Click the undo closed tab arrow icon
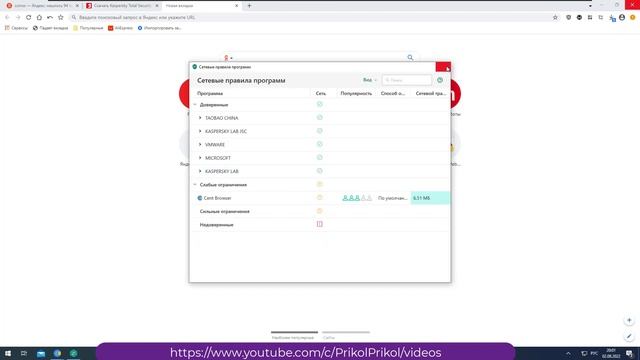The height and width of the screenshot is (360, 640). 50,18
